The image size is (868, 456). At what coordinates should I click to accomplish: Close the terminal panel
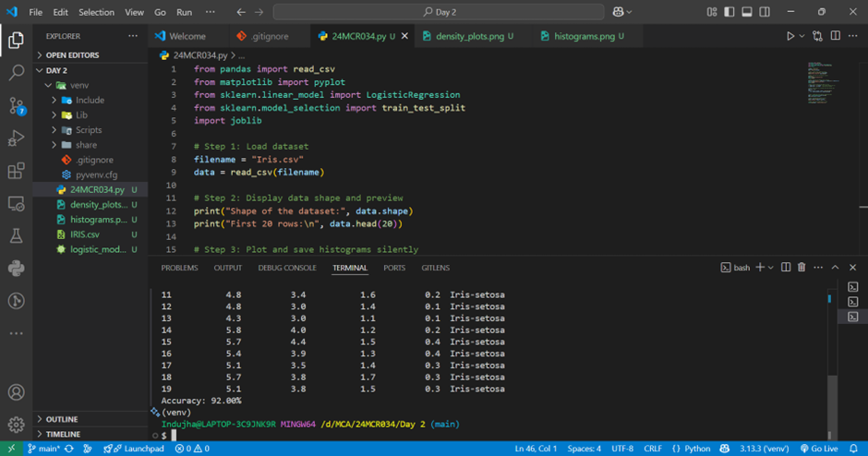[x=852, y=268]
